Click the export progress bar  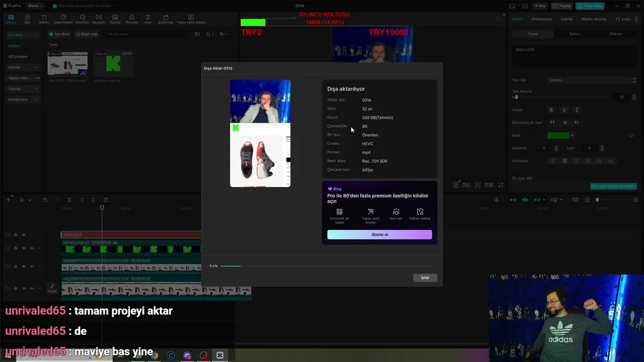click(x=328, y=266)
